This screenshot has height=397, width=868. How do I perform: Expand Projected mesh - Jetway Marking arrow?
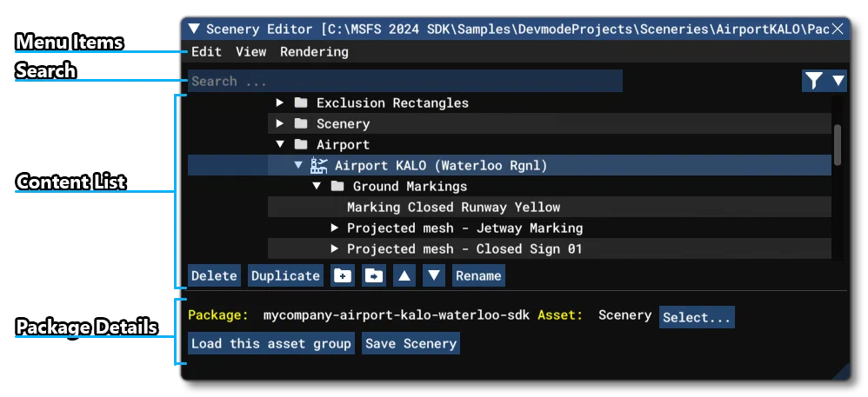[x=334, y=228]
